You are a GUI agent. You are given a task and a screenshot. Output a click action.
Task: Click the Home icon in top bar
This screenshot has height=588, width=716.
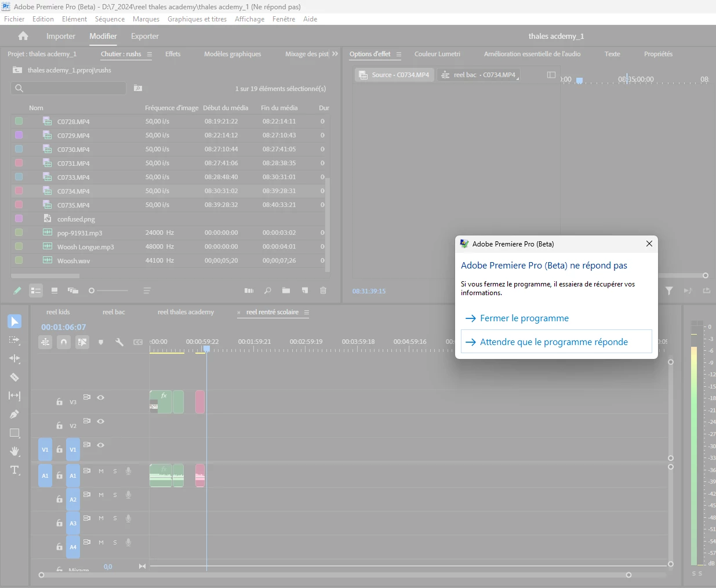[x=23, y=36]
